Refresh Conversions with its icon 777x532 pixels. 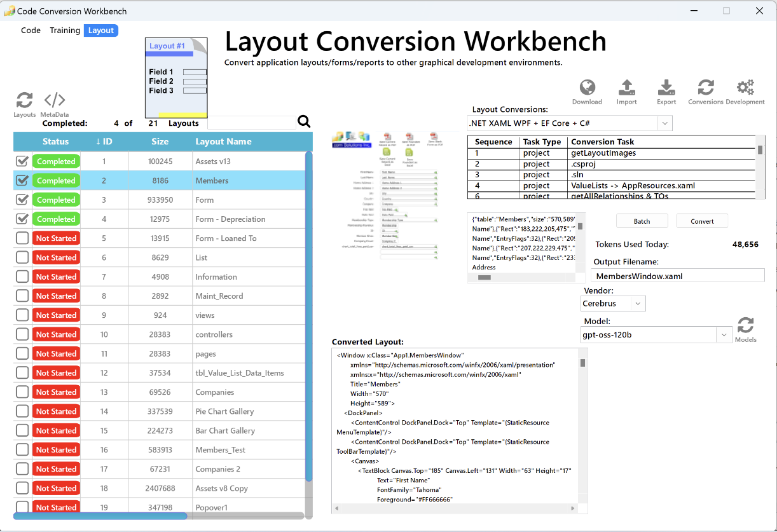pos(706,88)
